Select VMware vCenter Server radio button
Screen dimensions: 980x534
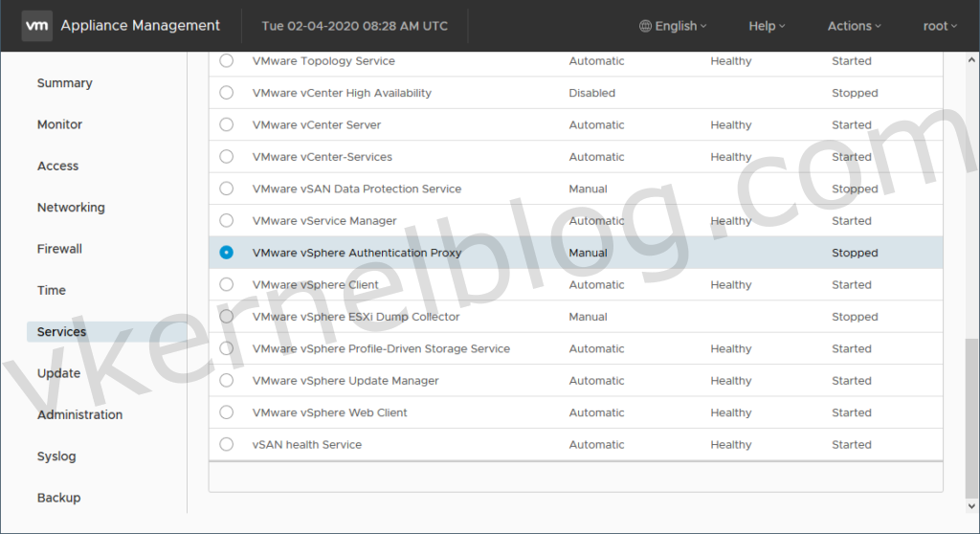[226, 124]
